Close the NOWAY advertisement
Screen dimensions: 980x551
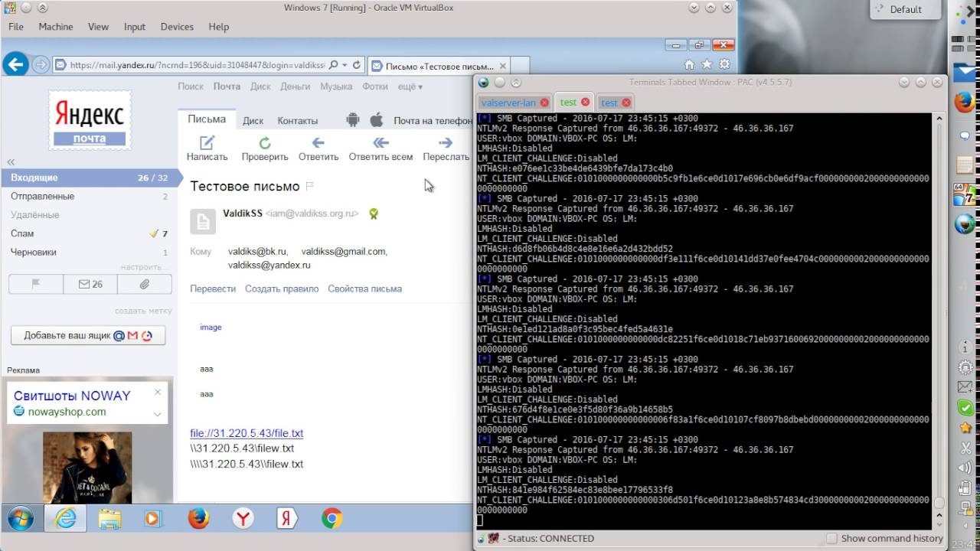click(x=158, y=392)
